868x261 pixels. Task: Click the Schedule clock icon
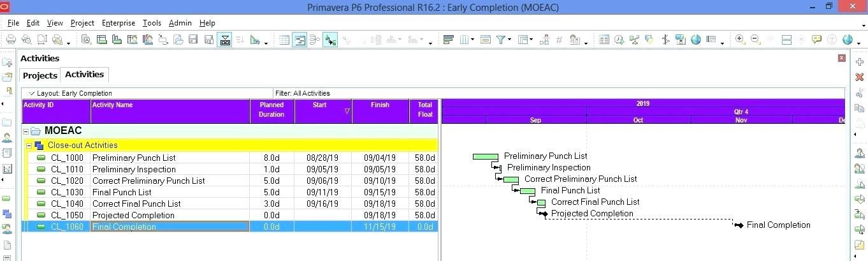(619, 40)
